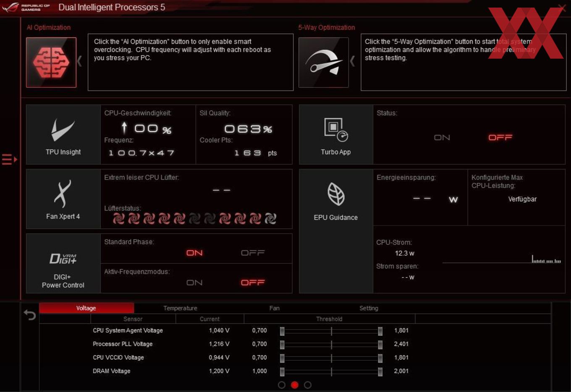This screenshot has height=392, width=571.
Task: Click the 2,001 upper threshold value
Action: [401, 371]
